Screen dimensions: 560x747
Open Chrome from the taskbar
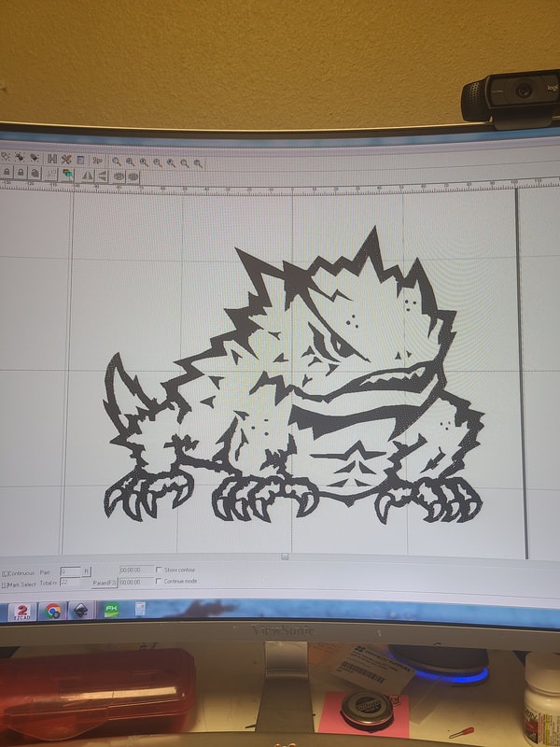click(x=52, y=612)
